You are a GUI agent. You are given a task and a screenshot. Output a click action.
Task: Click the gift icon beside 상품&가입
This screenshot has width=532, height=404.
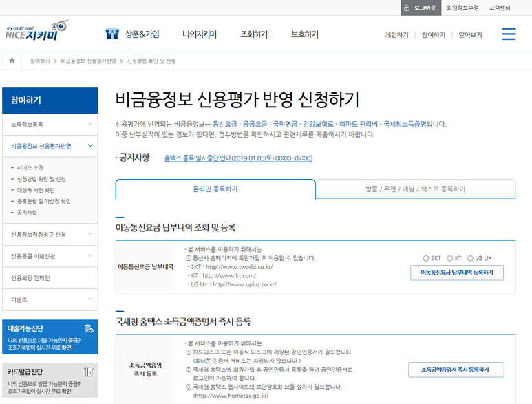tap(112, 34)
